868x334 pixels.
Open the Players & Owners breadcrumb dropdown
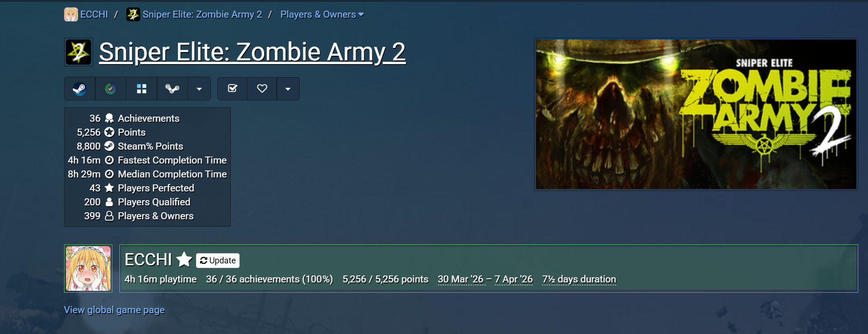point(322,14)
